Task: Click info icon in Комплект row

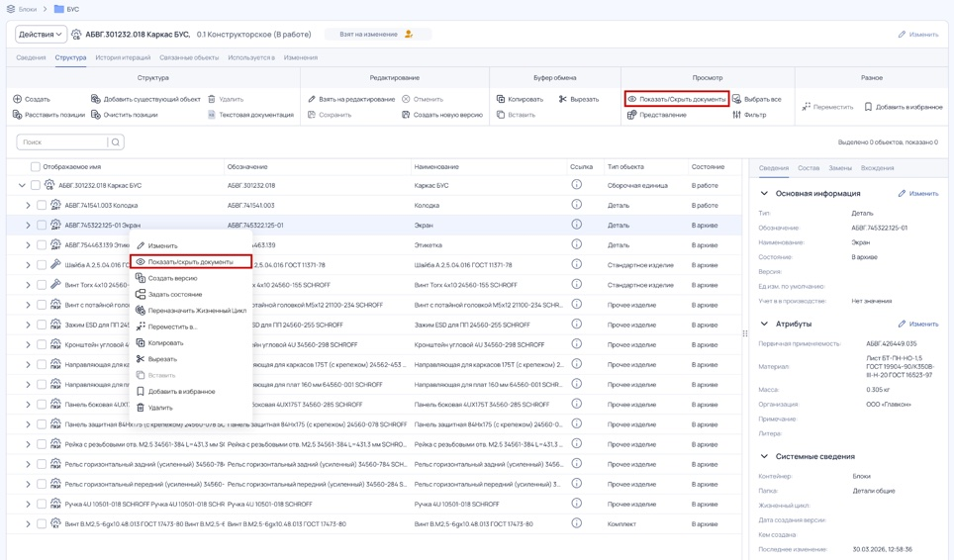Action: [x=576, y=523]
